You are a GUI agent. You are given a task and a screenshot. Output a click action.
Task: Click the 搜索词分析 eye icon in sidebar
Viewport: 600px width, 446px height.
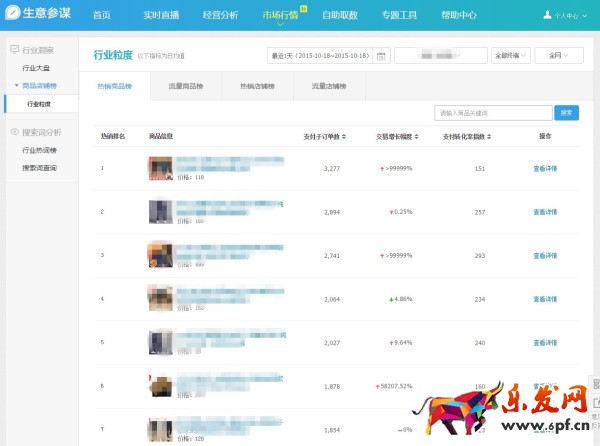pos(13,132)
